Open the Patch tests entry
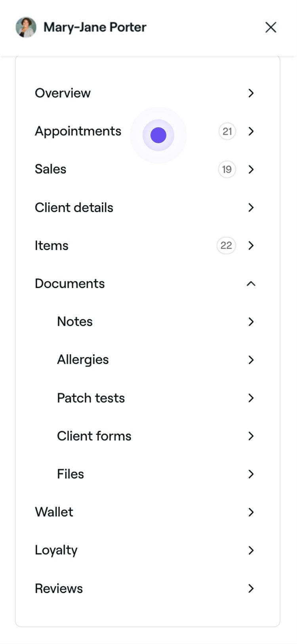Image resolution: width=297 pixels, height=644 pixels. (251, 398)
